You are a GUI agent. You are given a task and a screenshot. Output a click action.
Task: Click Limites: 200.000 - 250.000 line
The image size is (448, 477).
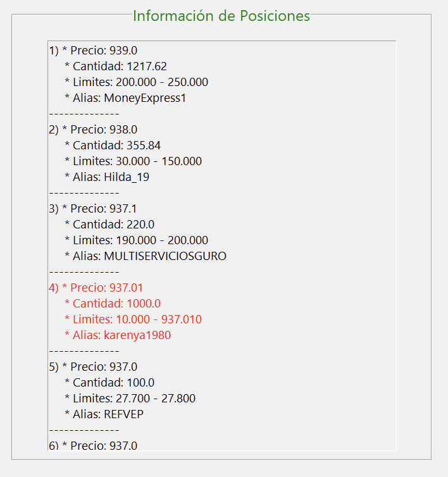(136, 82)
